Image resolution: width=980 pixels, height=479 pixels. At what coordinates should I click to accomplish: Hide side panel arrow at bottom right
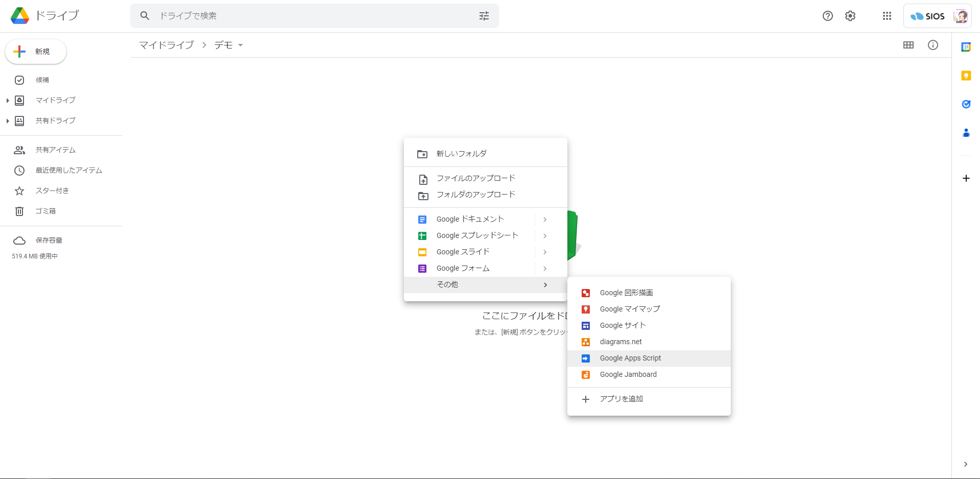point(966,464)
